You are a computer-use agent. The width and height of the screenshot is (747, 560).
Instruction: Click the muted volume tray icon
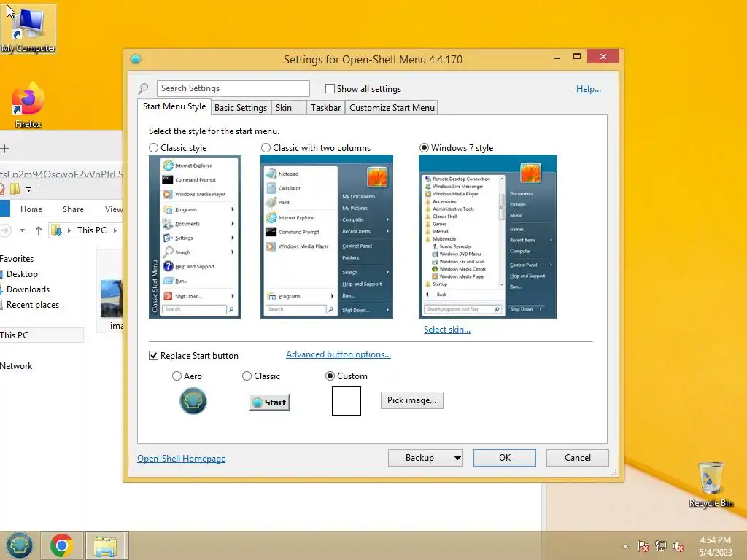coord(678,546)
